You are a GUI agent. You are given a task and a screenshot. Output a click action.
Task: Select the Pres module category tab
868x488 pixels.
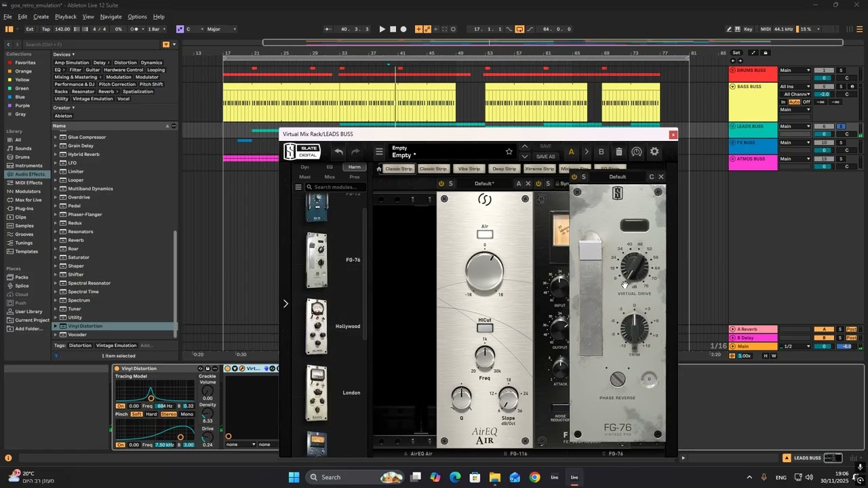[x=354, y=177]
